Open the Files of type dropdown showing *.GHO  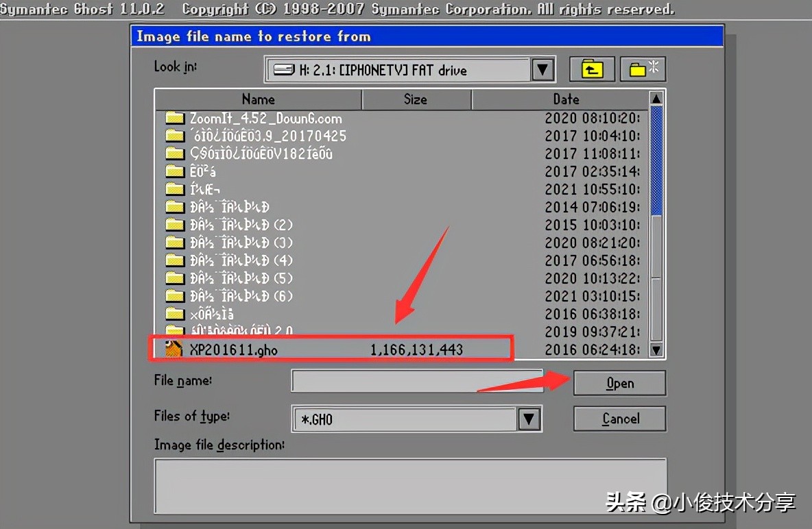click(529, 419)
